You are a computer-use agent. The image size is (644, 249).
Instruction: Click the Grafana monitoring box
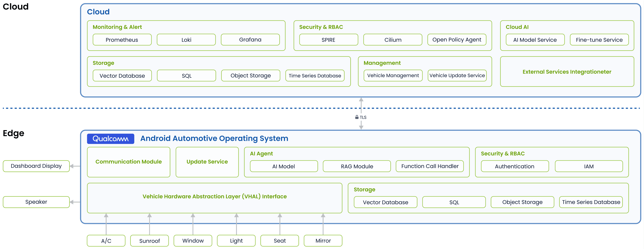[x=250, y=40]
